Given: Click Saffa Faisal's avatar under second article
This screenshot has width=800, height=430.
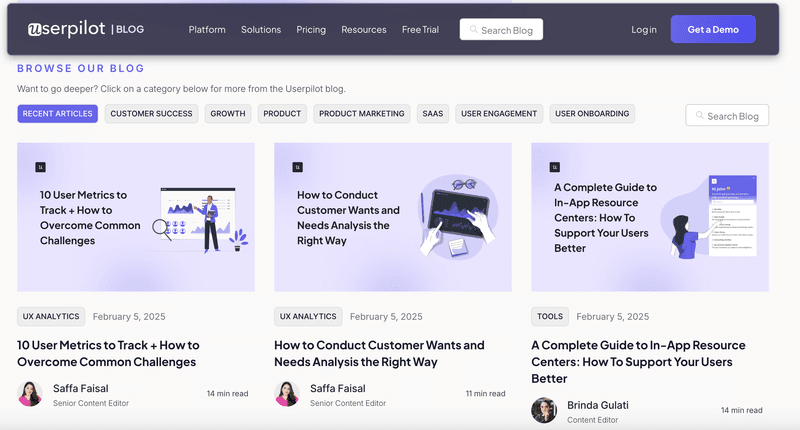Looking at the screenshot, I should [287, 394].
